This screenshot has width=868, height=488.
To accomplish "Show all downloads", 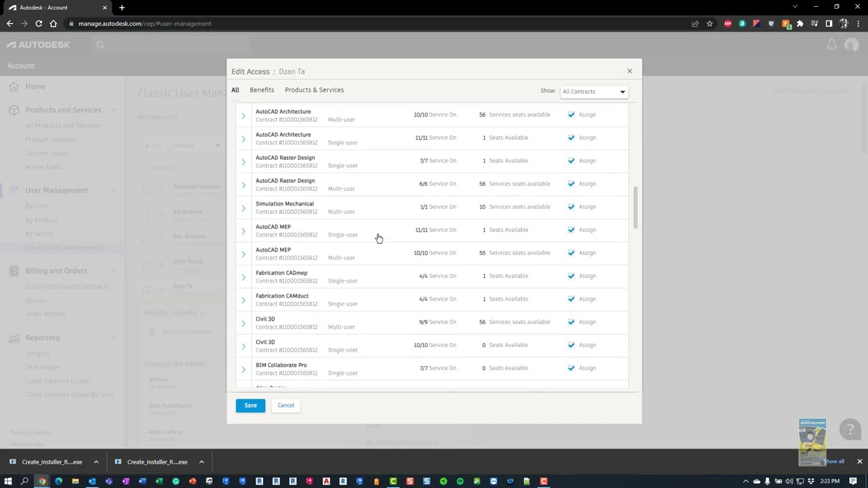I will [x=834, y=462].
